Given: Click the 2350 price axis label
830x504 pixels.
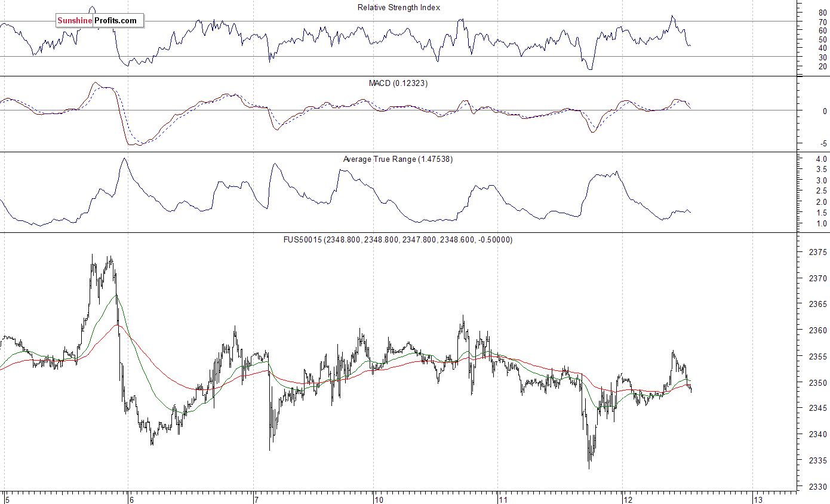Looking at the screenshot, I should [x=819, y=383].
